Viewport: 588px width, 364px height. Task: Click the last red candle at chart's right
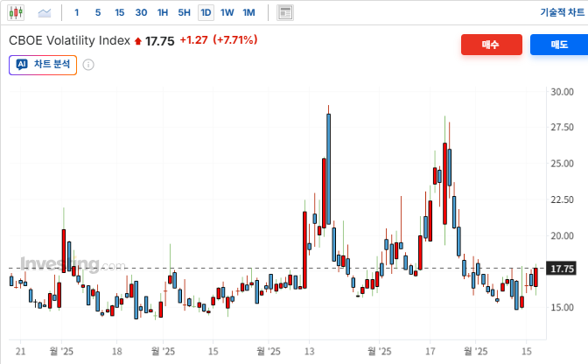pos(535,277)
